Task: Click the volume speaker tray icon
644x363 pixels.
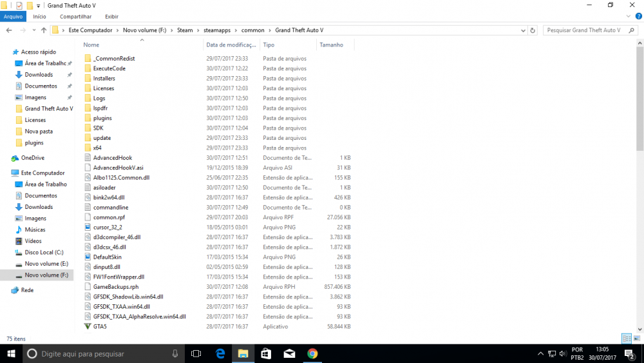Action: 563,353
